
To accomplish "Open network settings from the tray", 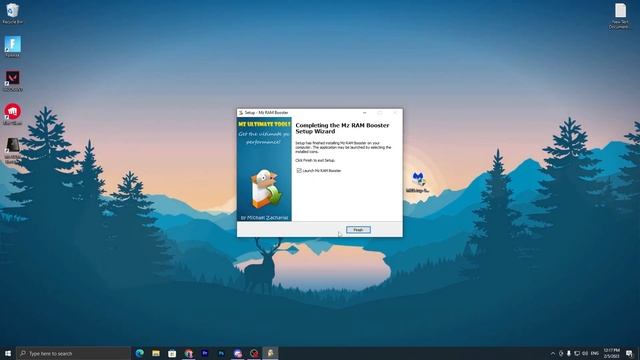I will (577, 353).
